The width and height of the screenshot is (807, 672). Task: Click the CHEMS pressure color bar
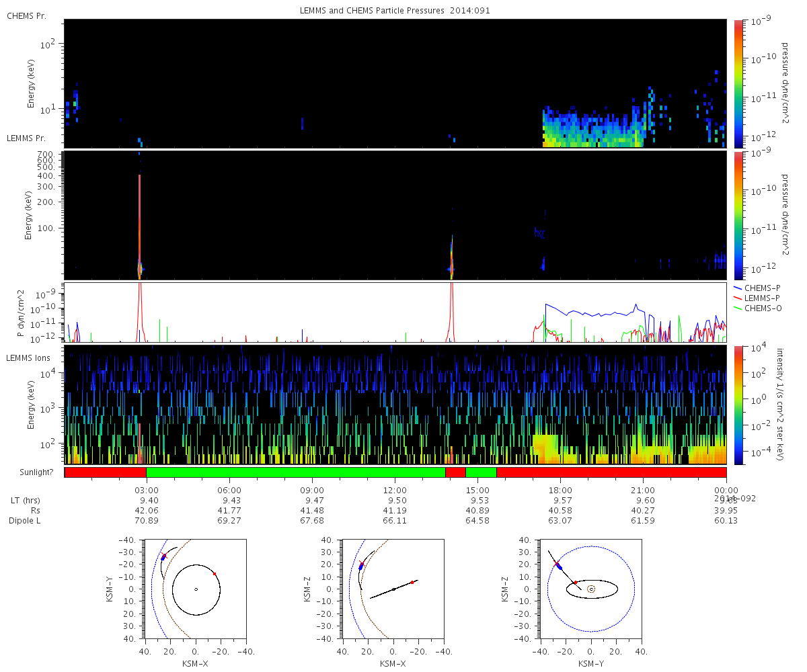(738, 83)
